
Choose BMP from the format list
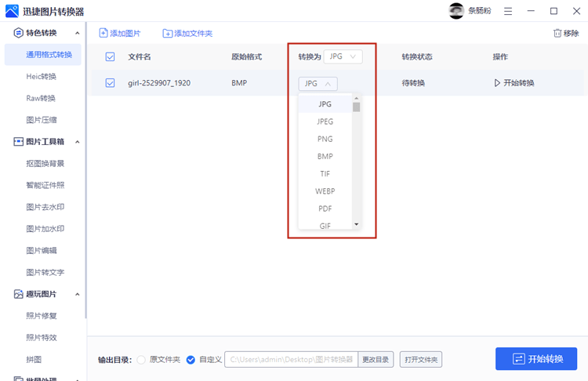tap(325, 156)
